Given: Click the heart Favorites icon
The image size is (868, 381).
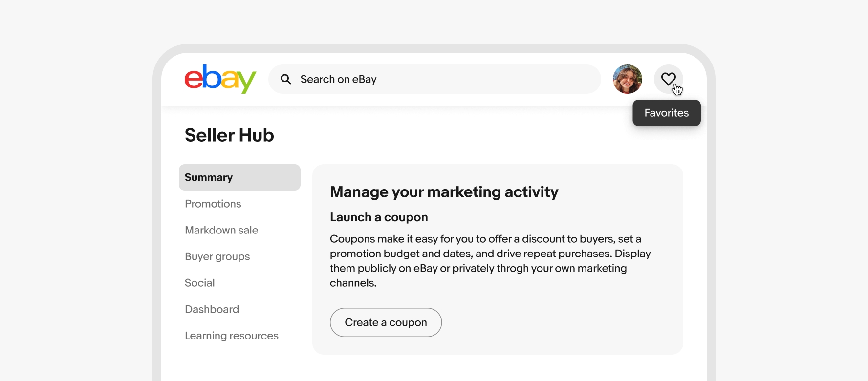Looking at the screenshot, I should tap(668, 79).
